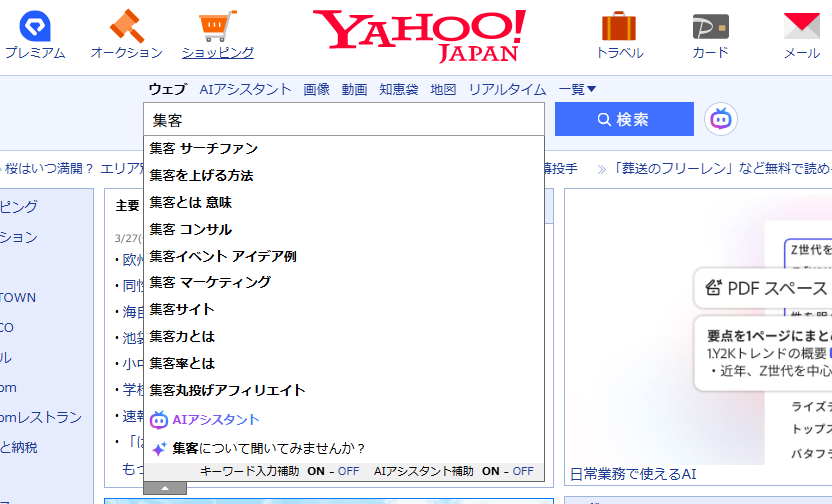Select the ウェブ search tab
832x504 pixels.
click(x=168, y=89)
